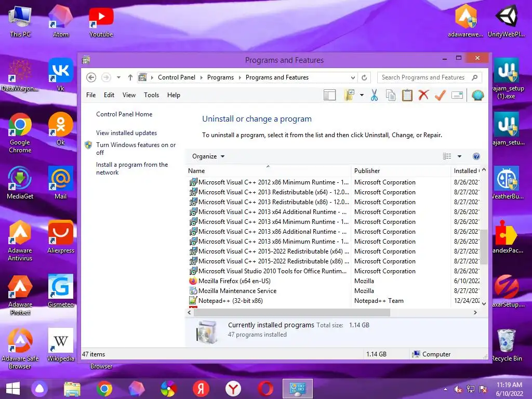Open the MediaGet desktop icon

(20, 182)
